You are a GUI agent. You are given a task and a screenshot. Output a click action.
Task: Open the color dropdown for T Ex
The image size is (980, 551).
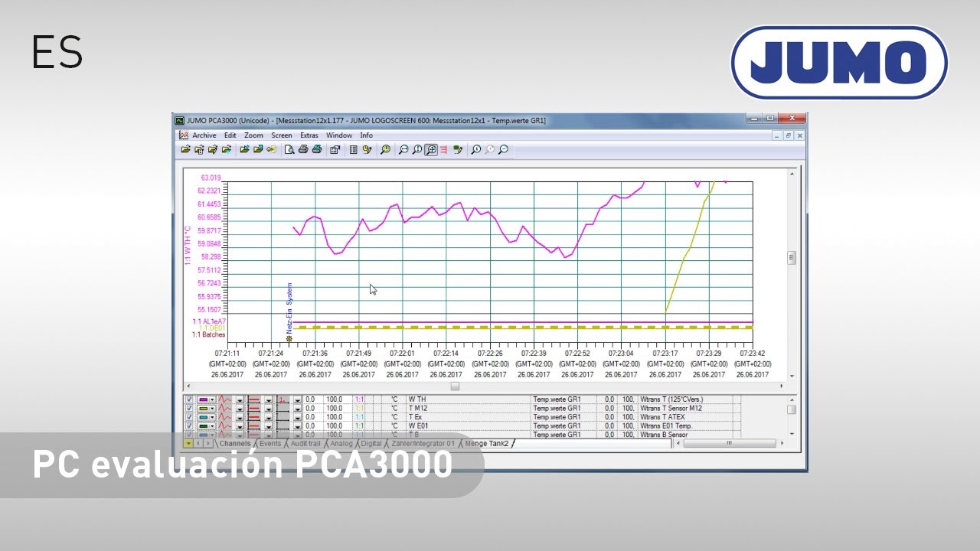click(x=212, y=417)
